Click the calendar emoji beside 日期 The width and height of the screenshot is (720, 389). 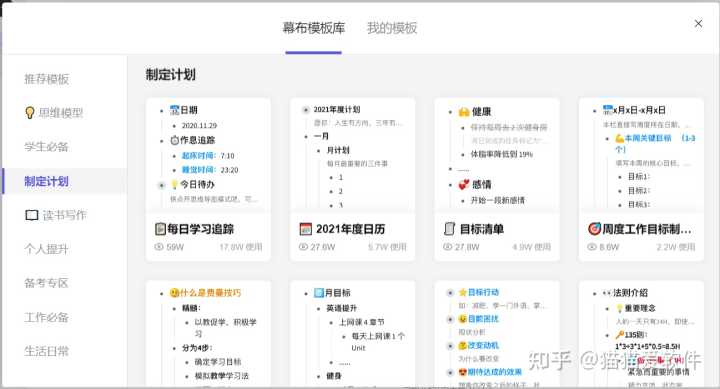(174, 110)
